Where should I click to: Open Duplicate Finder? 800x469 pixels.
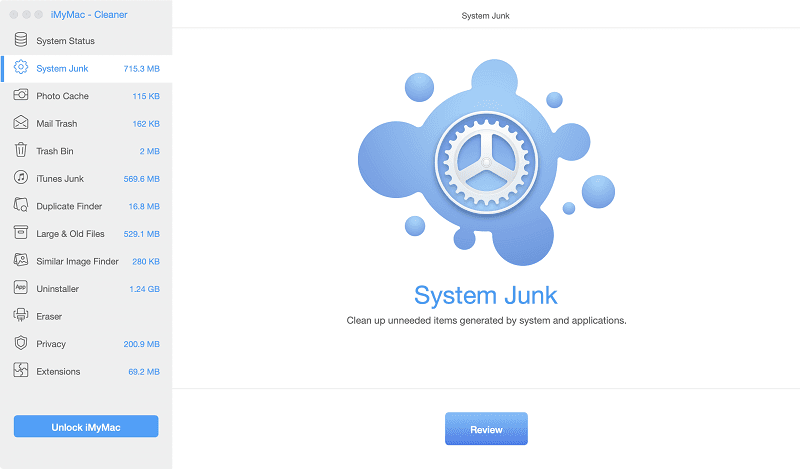(x=86, y=206)
